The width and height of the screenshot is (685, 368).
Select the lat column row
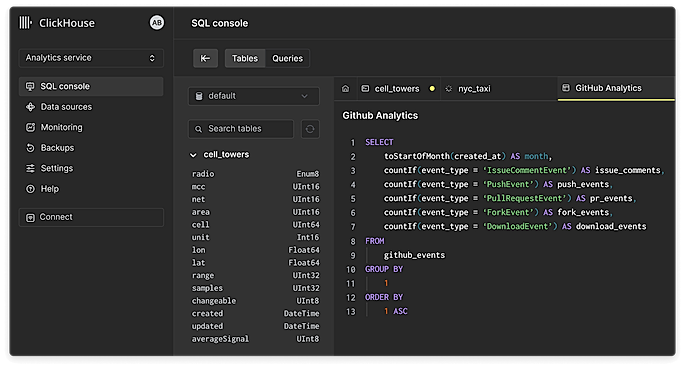[x=256, y=263]
